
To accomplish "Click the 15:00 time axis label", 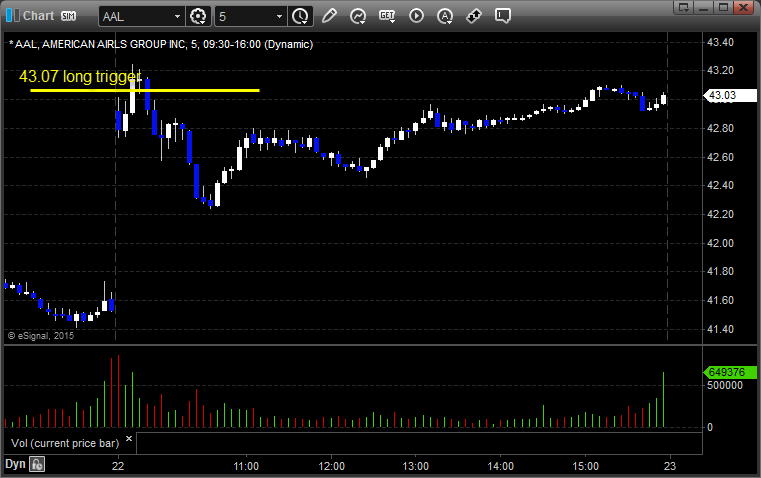I will pos(585,466).
